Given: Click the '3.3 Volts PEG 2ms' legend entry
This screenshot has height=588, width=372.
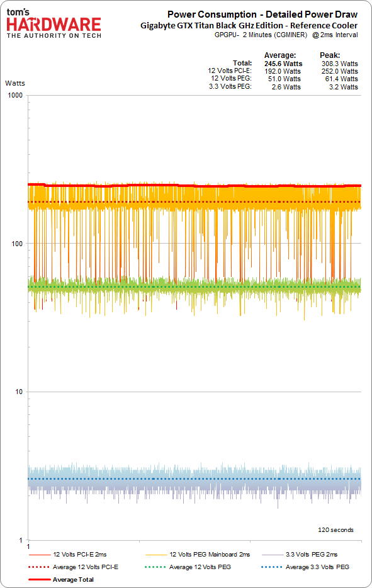Looking at the screenshot, I should point(300,554).
